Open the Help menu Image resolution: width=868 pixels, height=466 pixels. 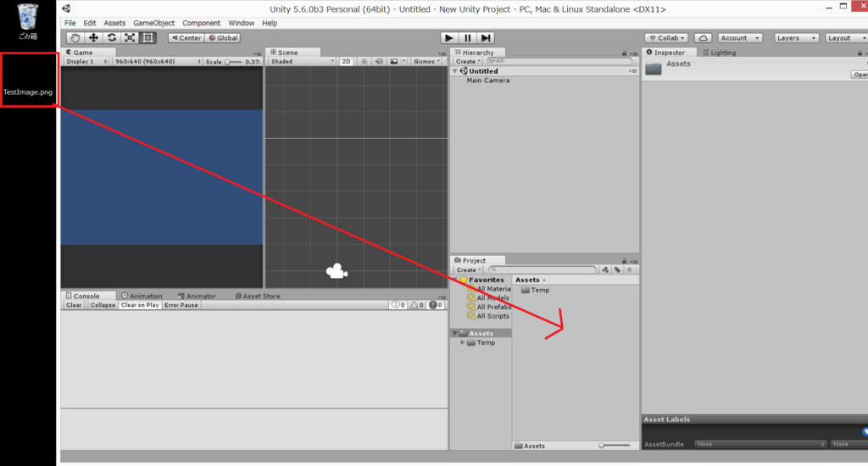[270, 23]
